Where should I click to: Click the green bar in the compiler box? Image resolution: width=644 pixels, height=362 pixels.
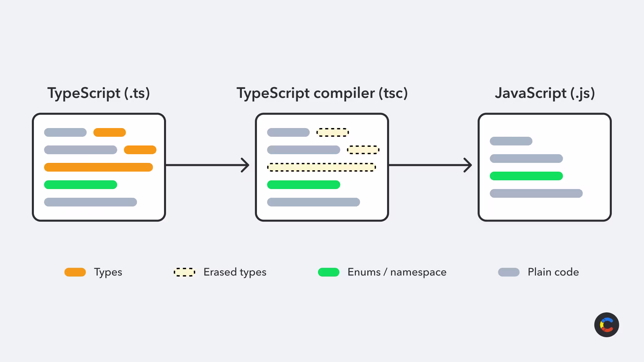[304, 185]
